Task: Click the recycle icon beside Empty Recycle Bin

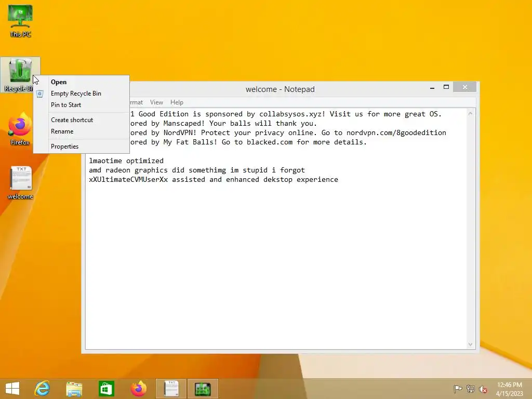Action: [39, 94]
